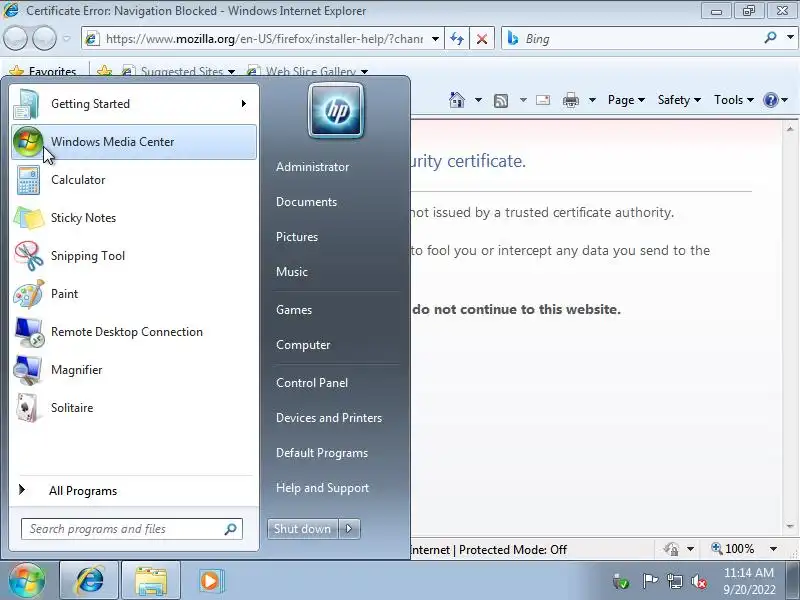The height and width of the screenshot is (600, 800).
Task: Click the Start menu search magnifier icon
Action: pyautogui.click(x=231, y=529)
